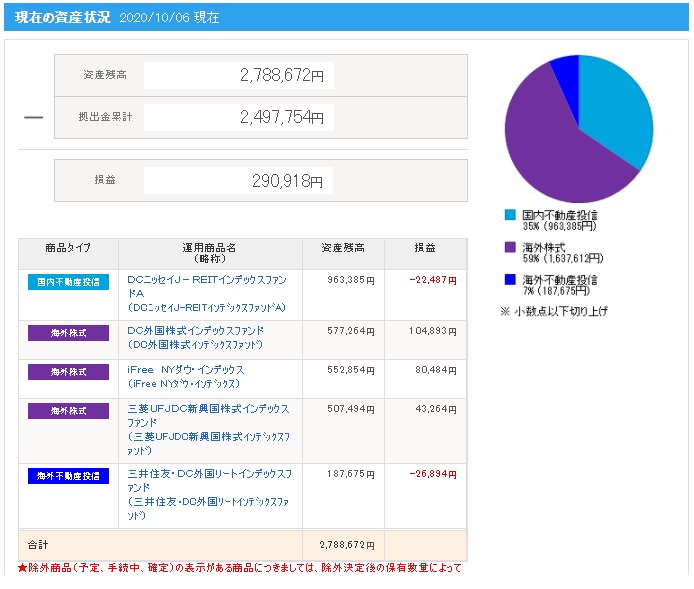694x589 pixels.
Task: Click 海外株式 badge in DC外国株式 row
Action: [x=68, y=333]
